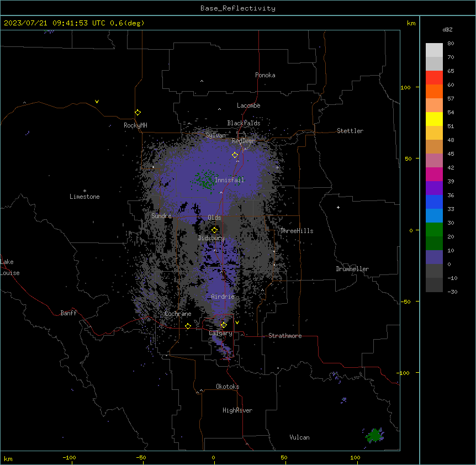Click the yellow diamond marker near RockyMH

(x=138, y=113)
